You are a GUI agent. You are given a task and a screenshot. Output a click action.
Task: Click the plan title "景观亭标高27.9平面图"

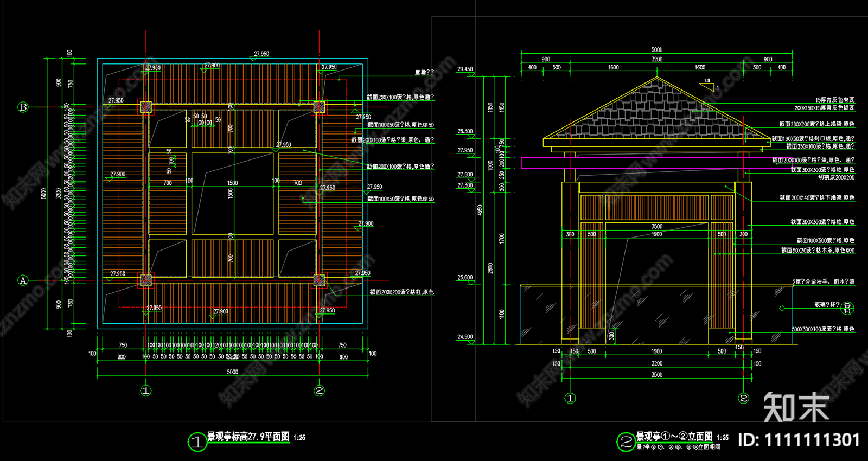pos(248,437)
